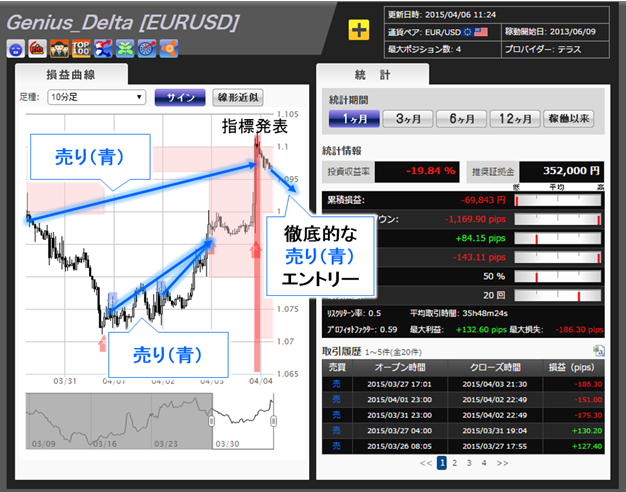Screen dimensions: 626x492
Task: Open the 足種 10分足 timeframe dropdown
Action: pyautogui.click(x=97, y=97)
